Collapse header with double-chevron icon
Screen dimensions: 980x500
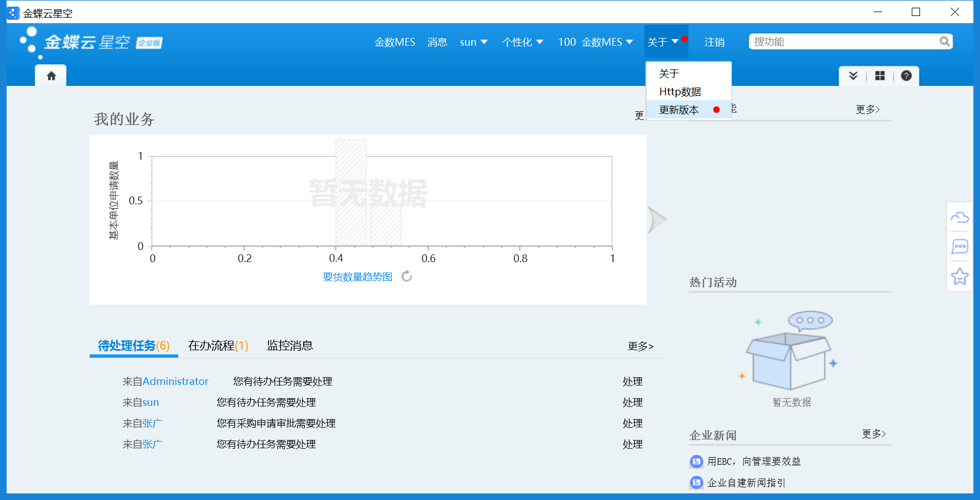(853, 76)
